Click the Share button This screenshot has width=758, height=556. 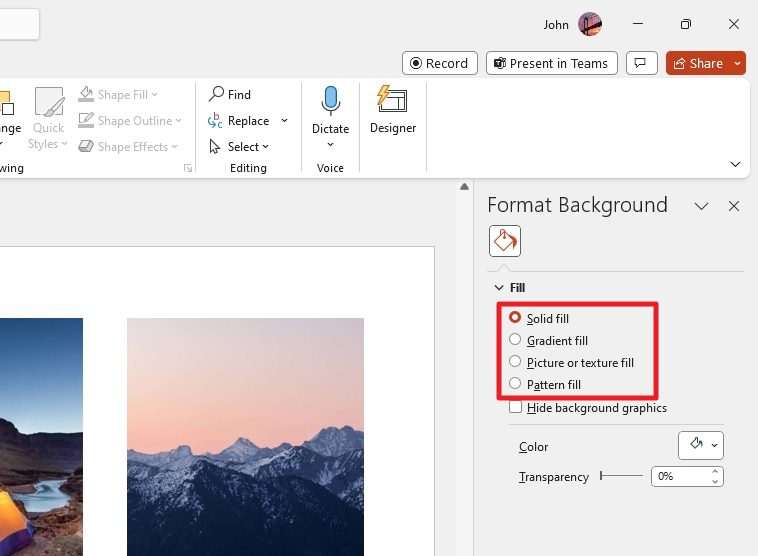[699, 63]
